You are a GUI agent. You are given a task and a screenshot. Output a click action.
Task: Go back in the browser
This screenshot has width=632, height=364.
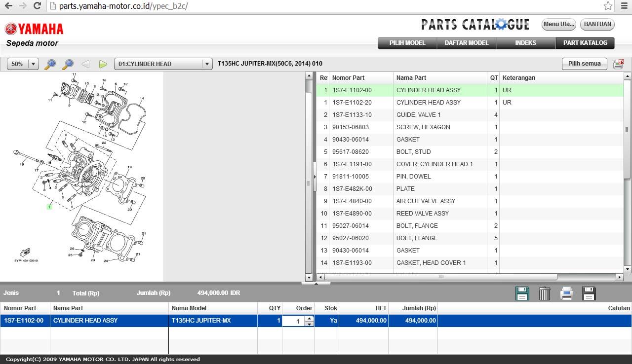pos(8,6)
